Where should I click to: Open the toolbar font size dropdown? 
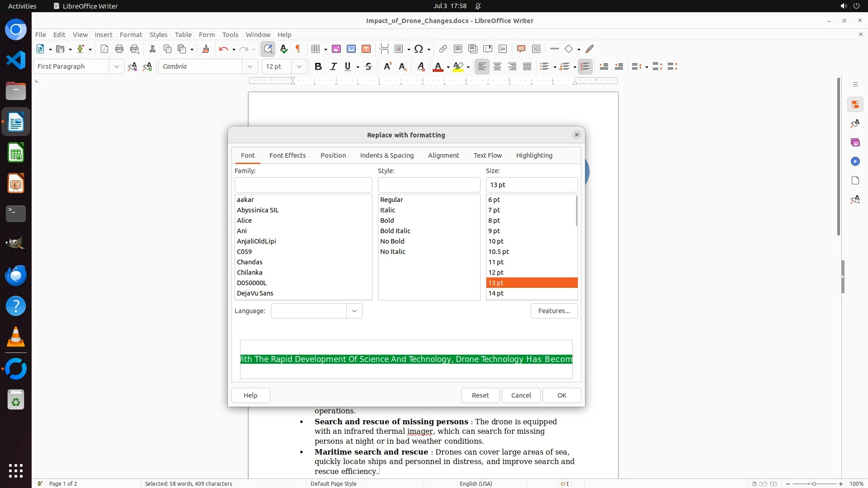(x=299, y=66)
